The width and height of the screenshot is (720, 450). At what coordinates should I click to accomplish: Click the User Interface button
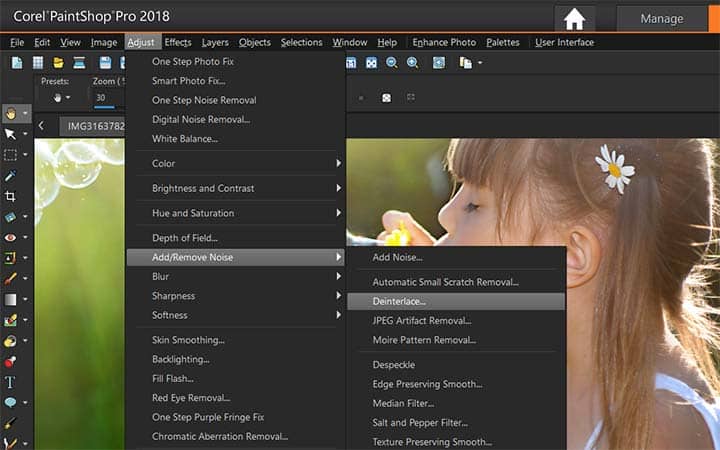(564, 42)
